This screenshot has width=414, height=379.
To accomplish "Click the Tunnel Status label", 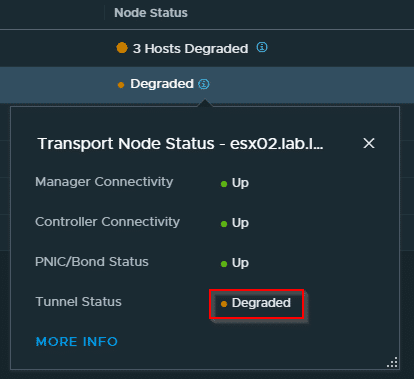I will pos(78,302).
